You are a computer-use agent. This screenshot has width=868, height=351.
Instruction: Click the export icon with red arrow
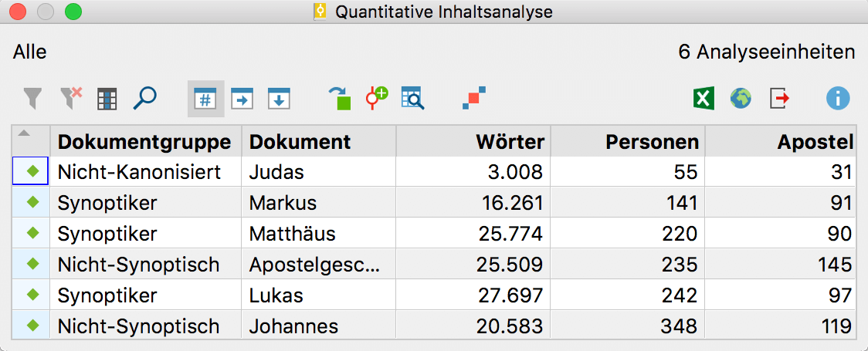point(779,99)
